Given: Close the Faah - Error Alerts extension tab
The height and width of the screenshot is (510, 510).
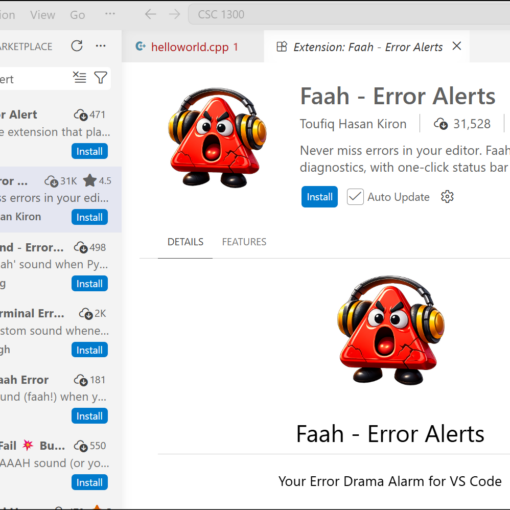Looking at the screenshot, I should 457,46.
